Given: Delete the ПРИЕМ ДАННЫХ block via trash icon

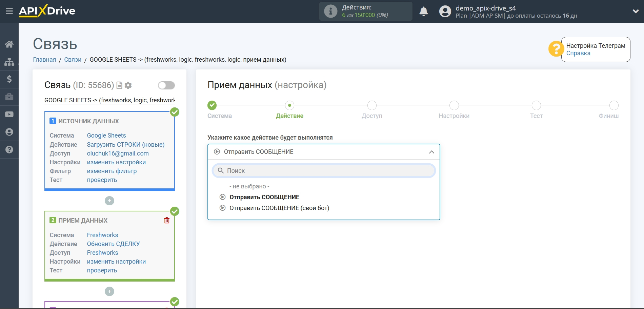Looking at the screenshot, I should point(167,221).
